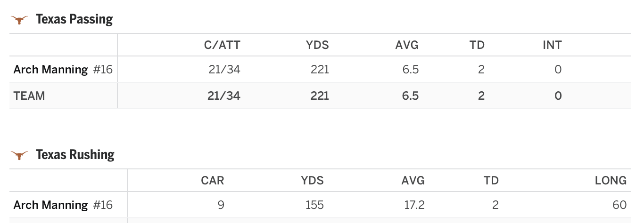Click the YDS header in the passing table

pos(317,45)
